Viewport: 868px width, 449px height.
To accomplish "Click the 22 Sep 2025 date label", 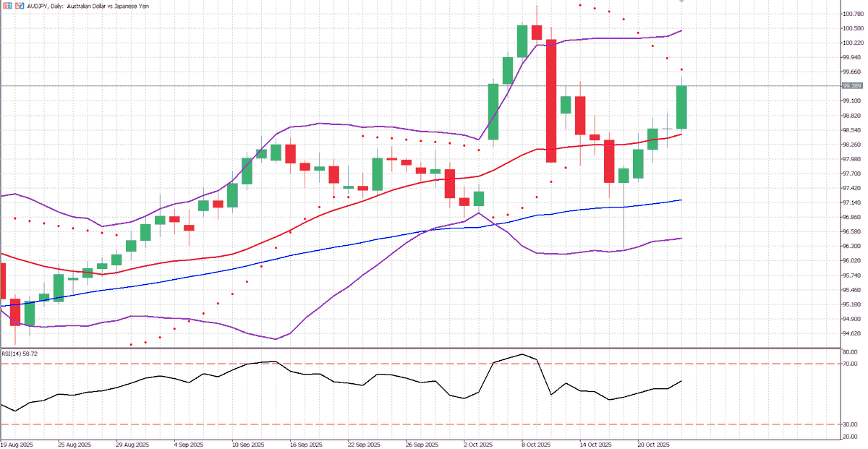I will 364,445.
